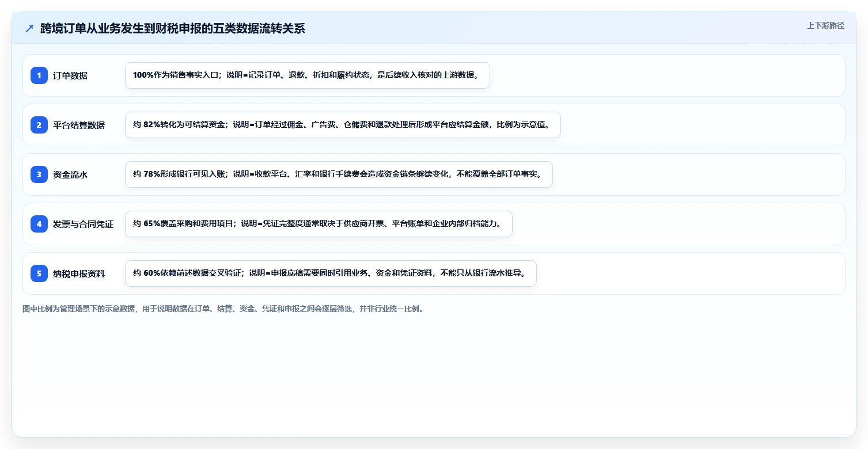The image size is (868, 449).
Task: Open the 约 65%覆盖采购和费用项目 description box
Action: (319, 224)
